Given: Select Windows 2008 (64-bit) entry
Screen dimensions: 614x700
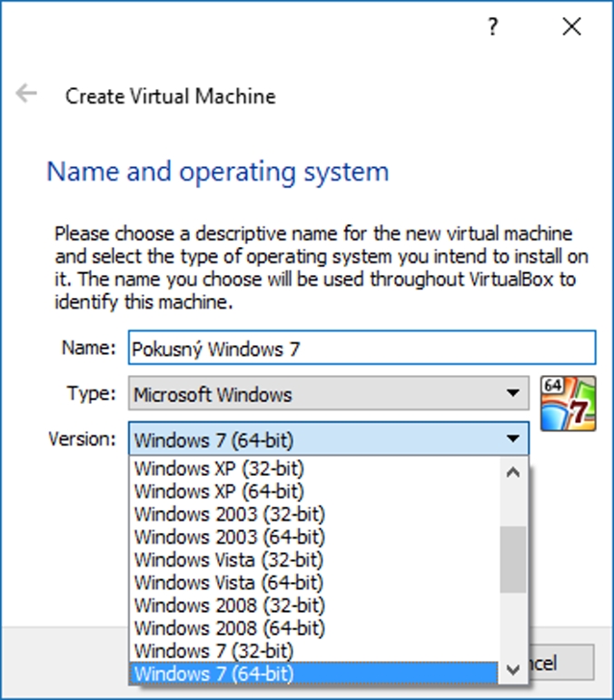Looking at the screenshot, I should [229, 628].
